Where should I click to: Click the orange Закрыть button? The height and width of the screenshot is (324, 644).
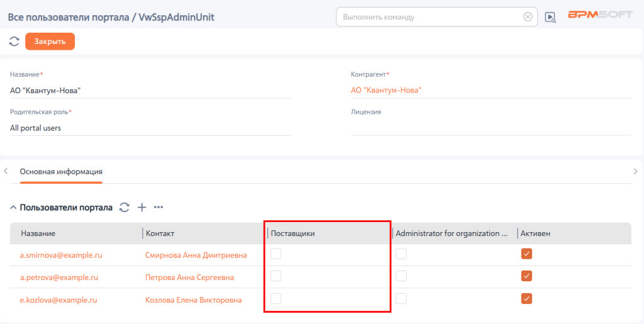pyautogui.click(x=50, y=42)
